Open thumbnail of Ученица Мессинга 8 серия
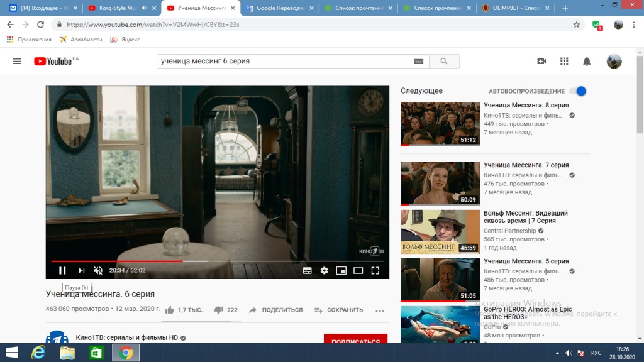 (x=440, y=124)
